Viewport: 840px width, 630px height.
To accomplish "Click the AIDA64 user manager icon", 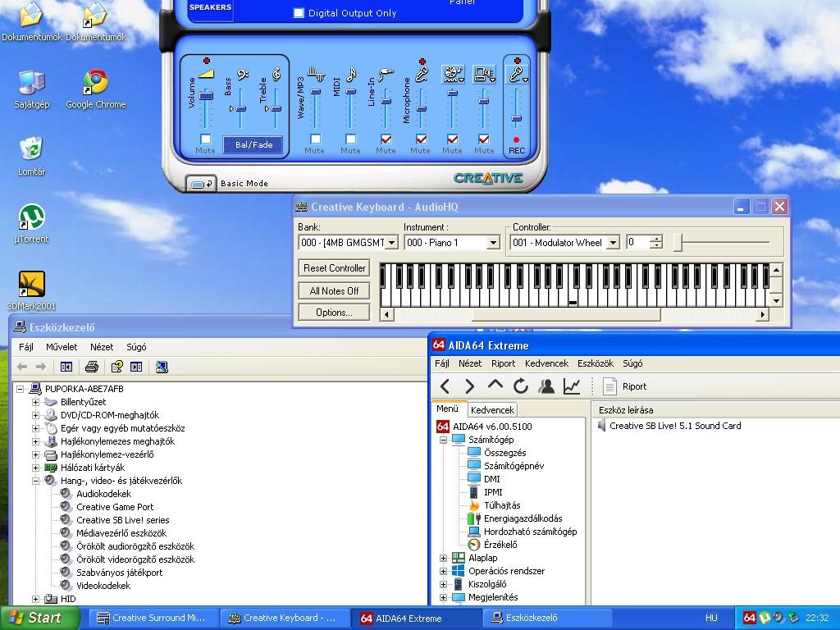I will pos(546,386).
